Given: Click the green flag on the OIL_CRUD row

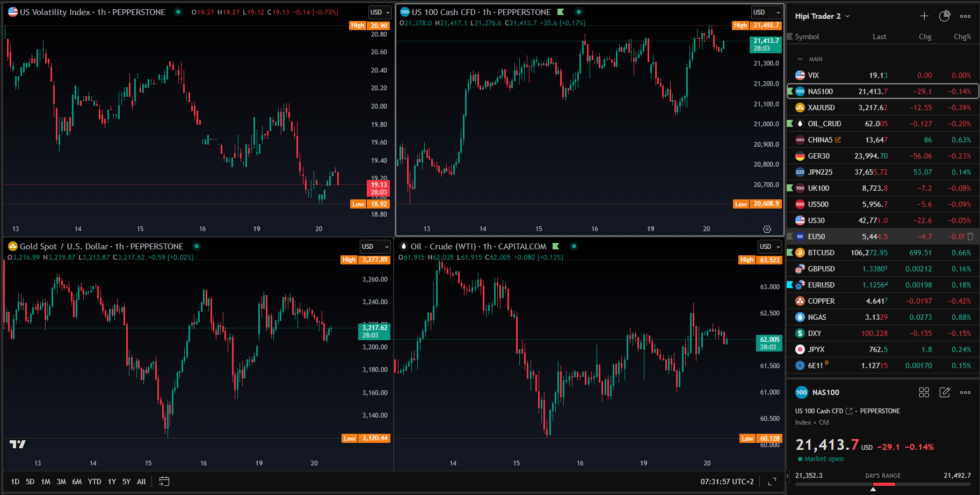Looking at the screenshot, I should [x=790, y=124].
